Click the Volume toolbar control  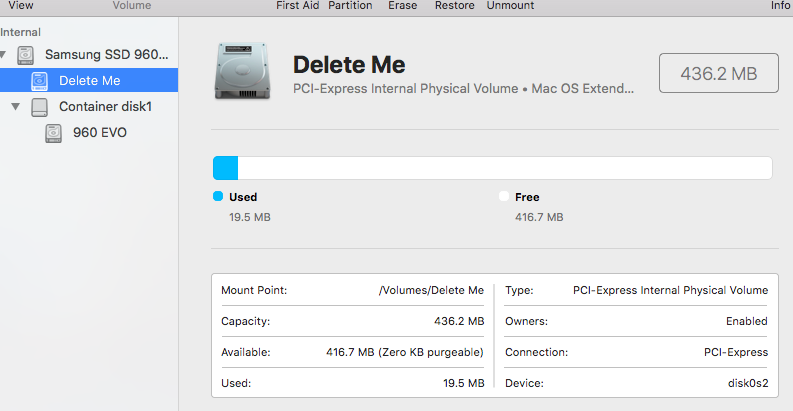(x=131, y=6)
